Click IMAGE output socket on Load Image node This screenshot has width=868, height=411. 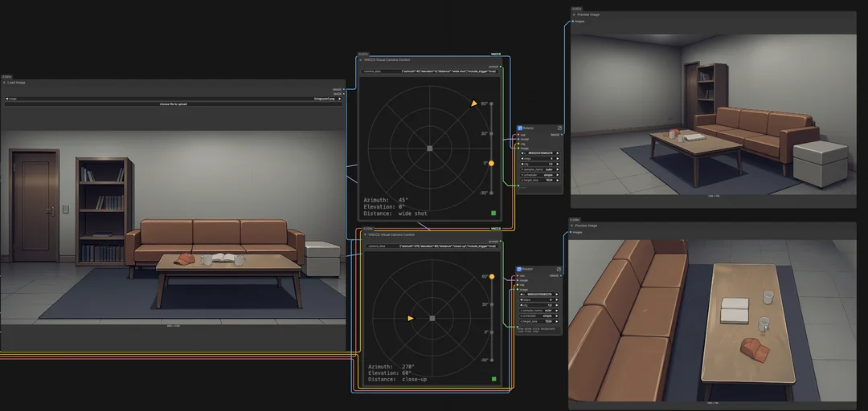[344, 89]
